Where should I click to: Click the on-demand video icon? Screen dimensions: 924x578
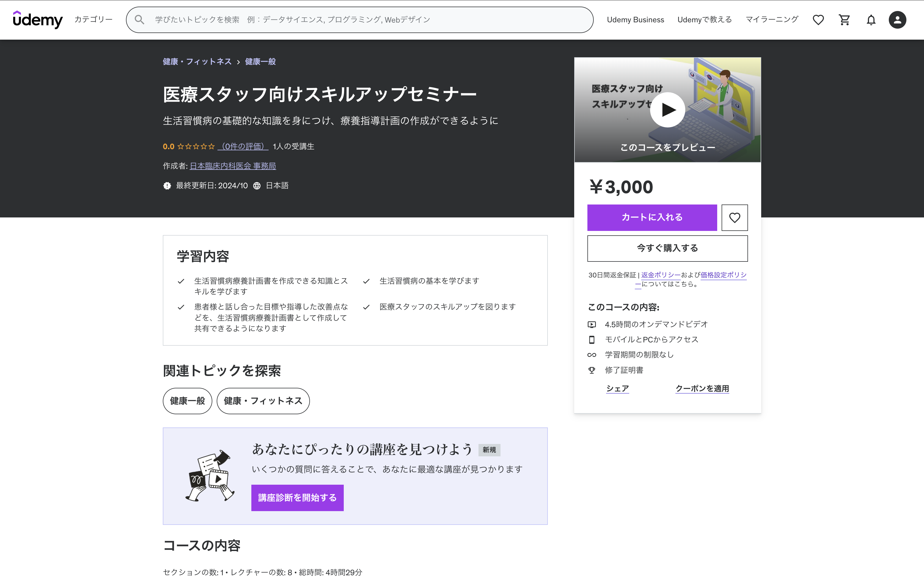592,325
